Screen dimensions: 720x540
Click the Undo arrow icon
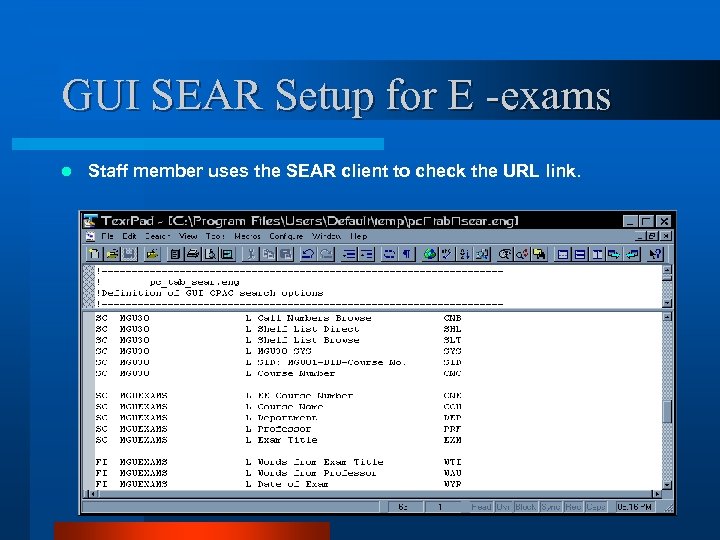point(308,254)
